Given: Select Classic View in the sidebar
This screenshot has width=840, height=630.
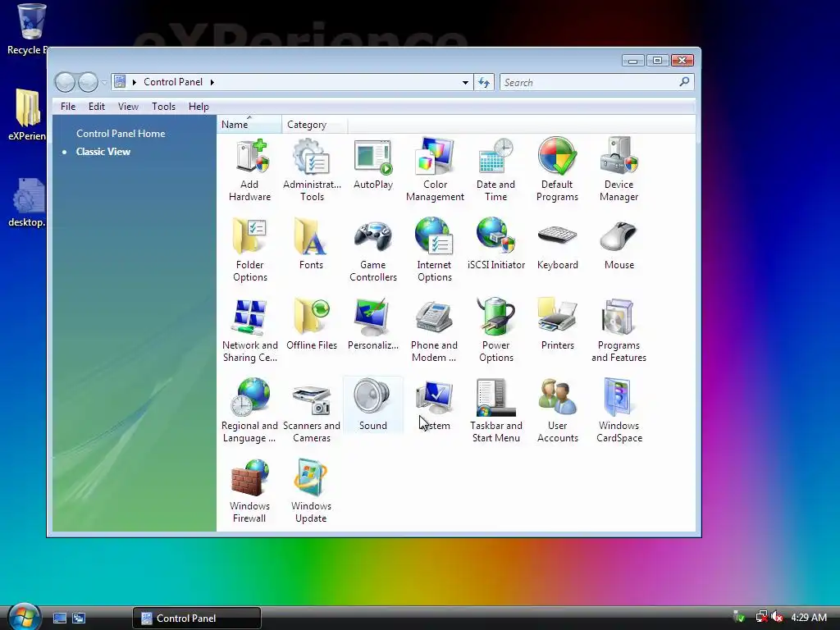Looking at the screenshot, I should click(103, 152).
